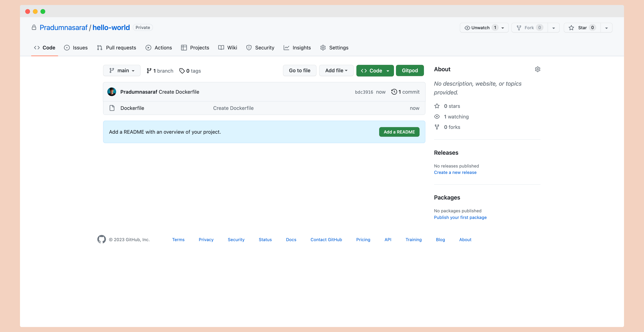The image size is (644, 332).
Task: Click Pradumnasaraf's avatar in commit row
Action: tap(112, 92)
